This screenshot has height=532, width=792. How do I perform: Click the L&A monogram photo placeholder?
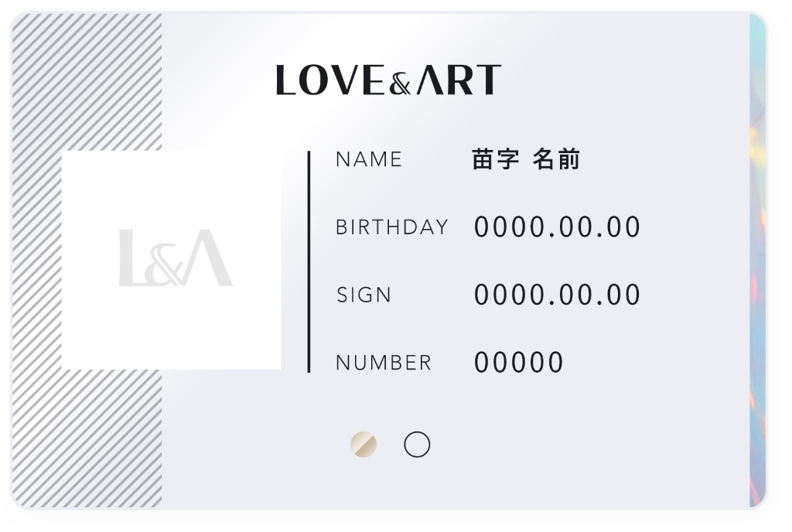click(172, 260)
